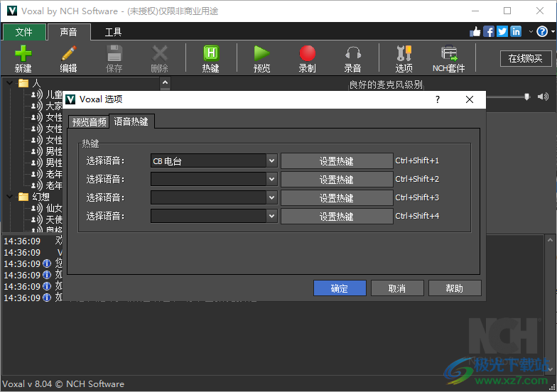This screenshot has width=557, height=392.
Task: Click the 老年 voice at the end of the 人 folder
Action: [54, 185]
